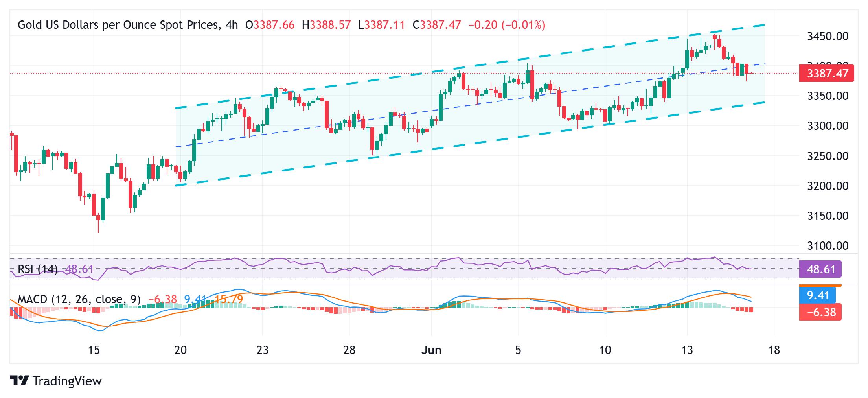Select the RSI (14) indicator label
Viewport: 868px width, 398px height.
click(38, 269)
